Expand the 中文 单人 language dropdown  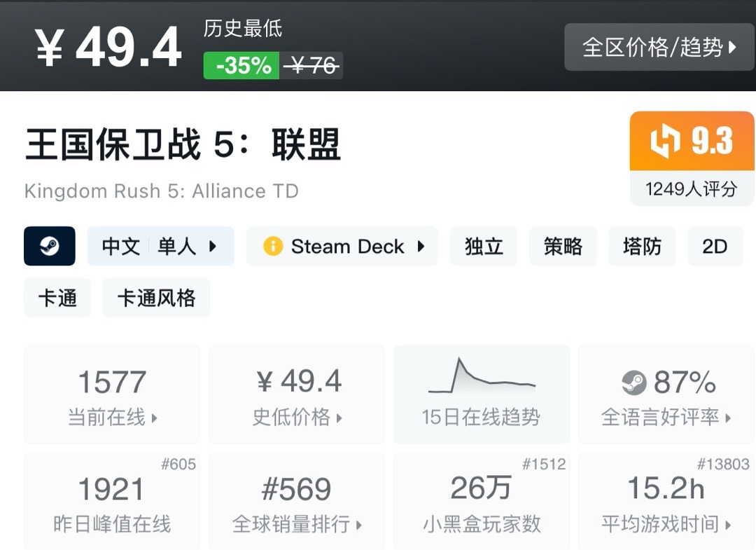pos(160,247)
